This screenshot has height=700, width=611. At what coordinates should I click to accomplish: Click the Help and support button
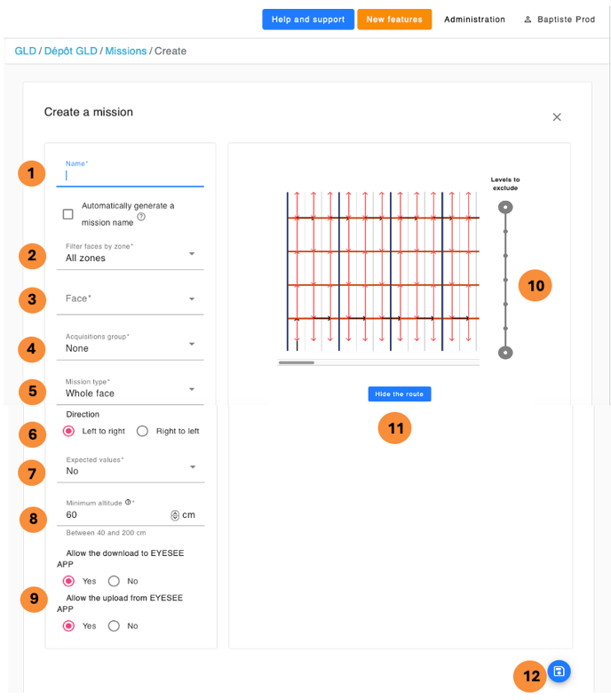point(308,20)
